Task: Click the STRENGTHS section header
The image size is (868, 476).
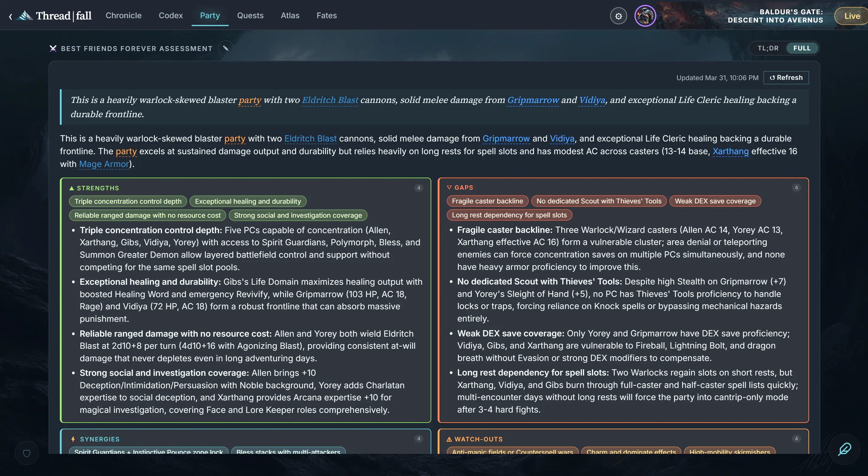Action: 98,188
